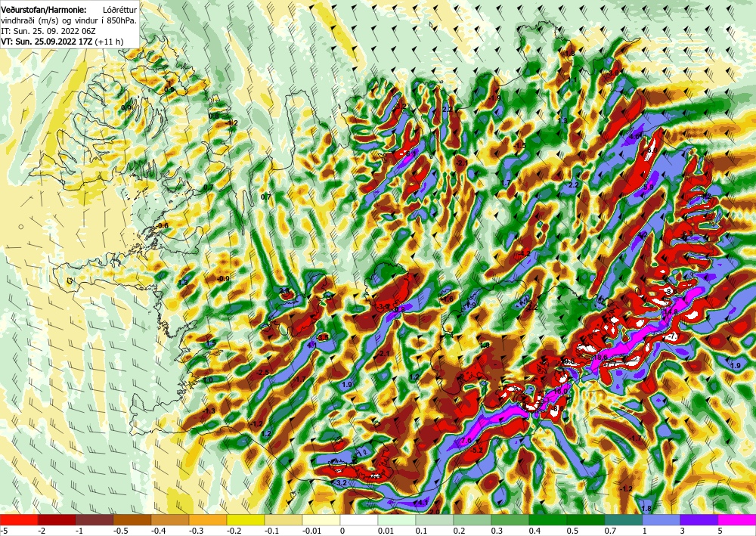Click the 'Lóðréttur' heading word

point(119,10)
